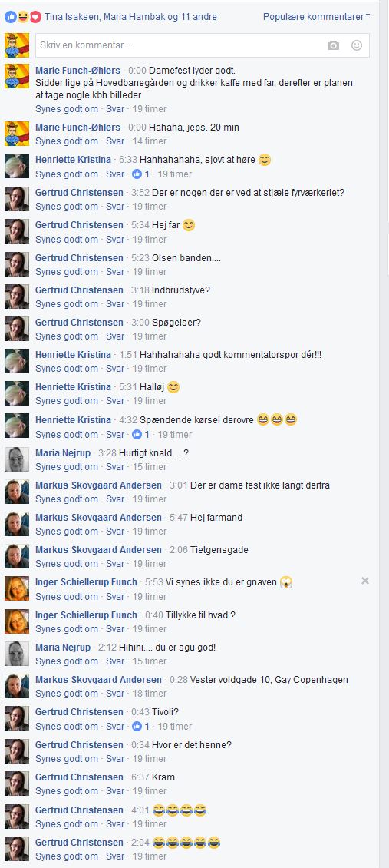The image size is (389, 868).
Task: Jump to 6:37 timestamp on the 'Kram' comment
Action: click(140, 777)
